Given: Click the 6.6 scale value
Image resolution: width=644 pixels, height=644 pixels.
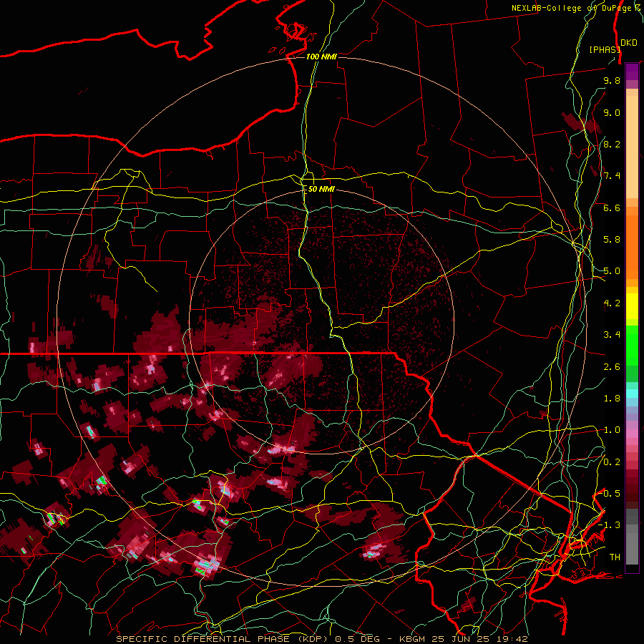Looking at the screenshot, I should pos(612,208).
